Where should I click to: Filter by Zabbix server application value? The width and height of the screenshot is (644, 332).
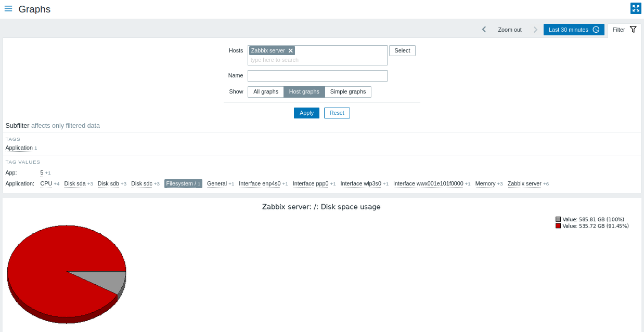click(524, 184)
